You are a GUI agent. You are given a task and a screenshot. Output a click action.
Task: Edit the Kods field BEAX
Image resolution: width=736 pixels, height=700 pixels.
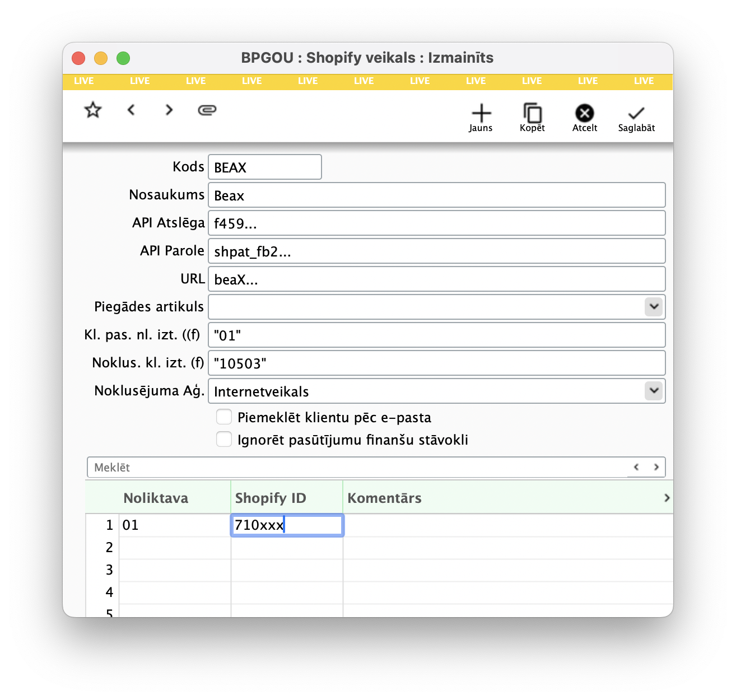265,167
